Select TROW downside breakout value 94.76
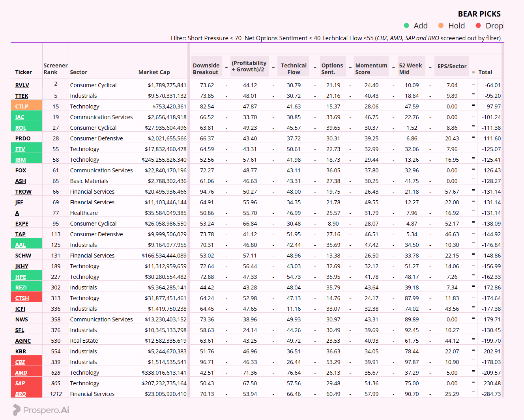Viewport: 524px width, 420px height. coord(207,192)
